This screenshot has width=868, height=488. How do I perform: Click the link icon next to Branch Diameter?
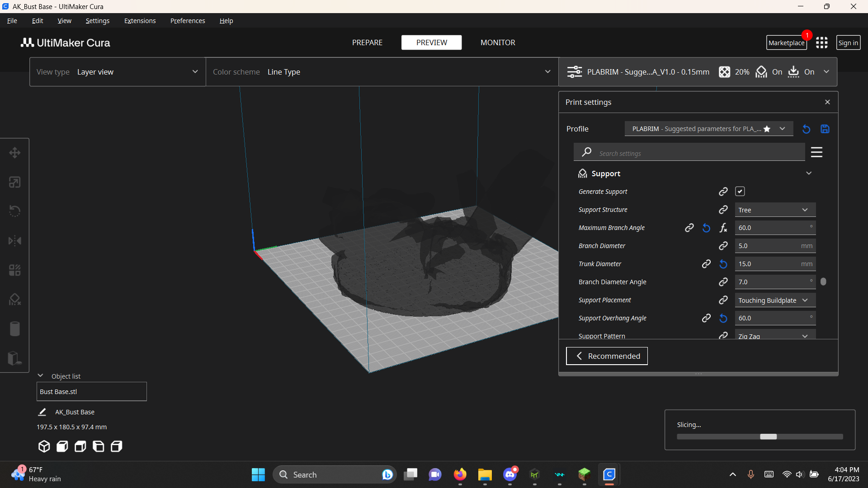tap(723, 245)
